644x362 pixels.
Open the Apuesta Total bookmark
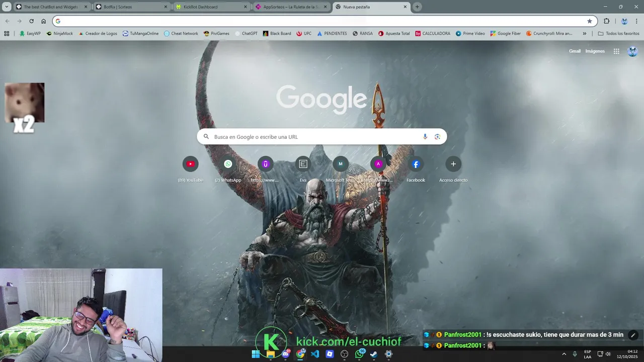[x=394, y=34]
